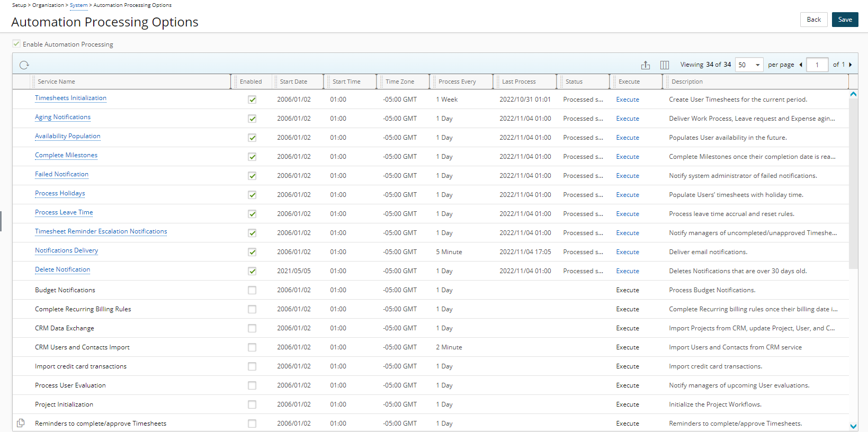This screenshot has width=868, height=432.
Task: Click the Save button
Action: tap(845, 20)
